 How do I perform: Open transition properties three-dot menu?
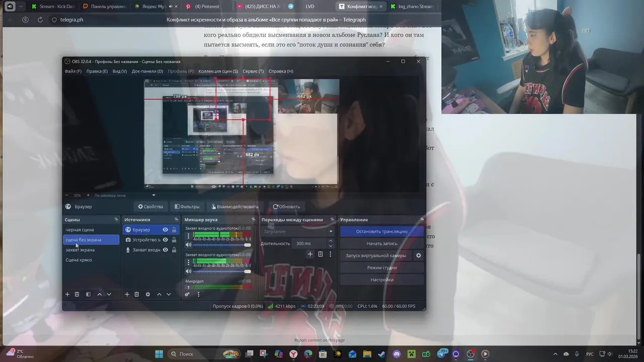(330, 254)
